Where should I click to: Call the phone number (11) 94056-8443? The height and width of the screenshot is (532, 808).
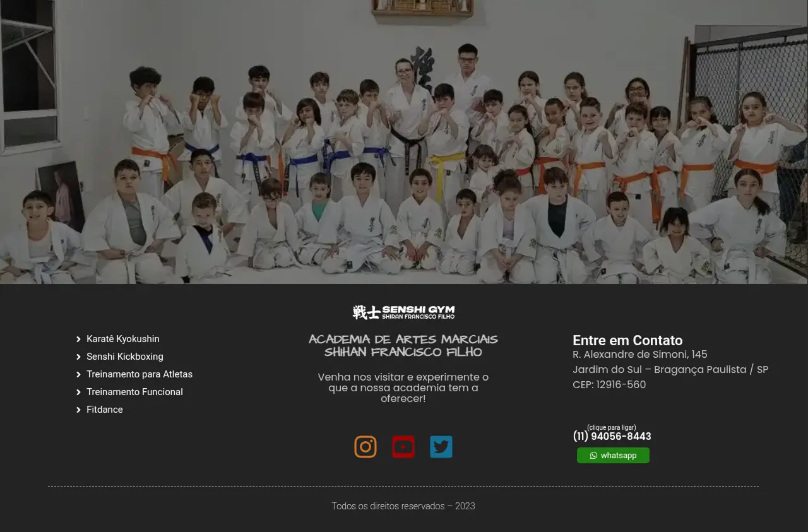click(612, 436)
